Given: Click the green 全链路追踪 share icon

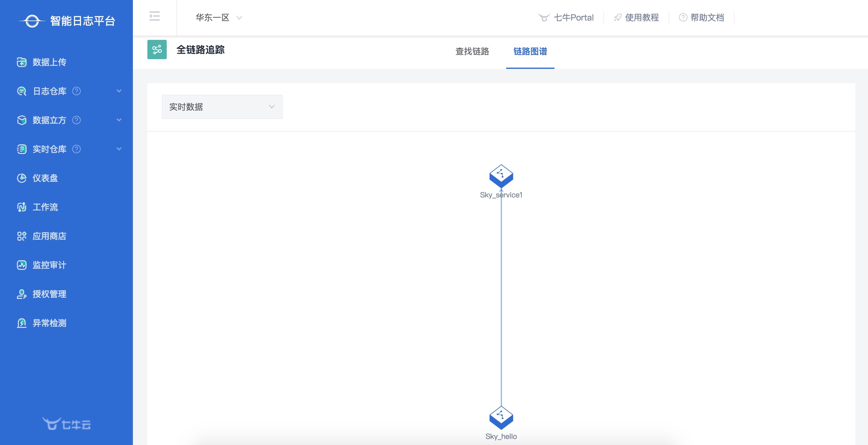Looking at the screenshot, I should point(157,50).
